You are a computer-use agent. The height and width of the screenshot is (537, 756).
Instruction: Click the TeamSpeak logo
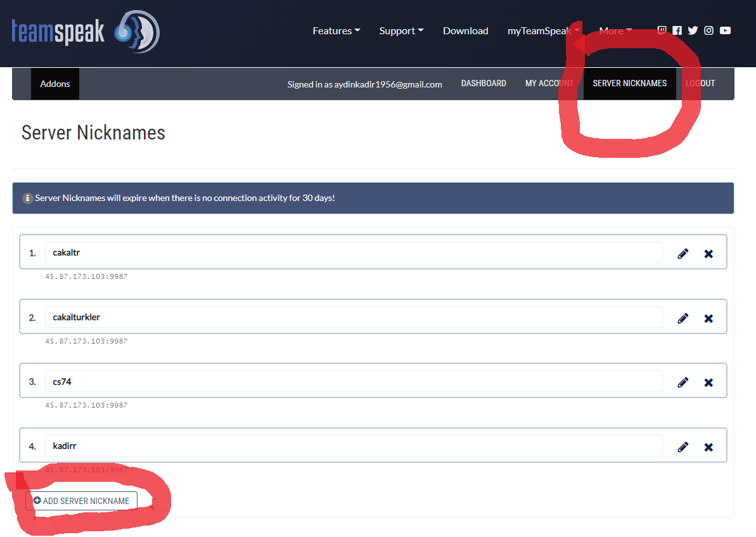click(86, 32)
